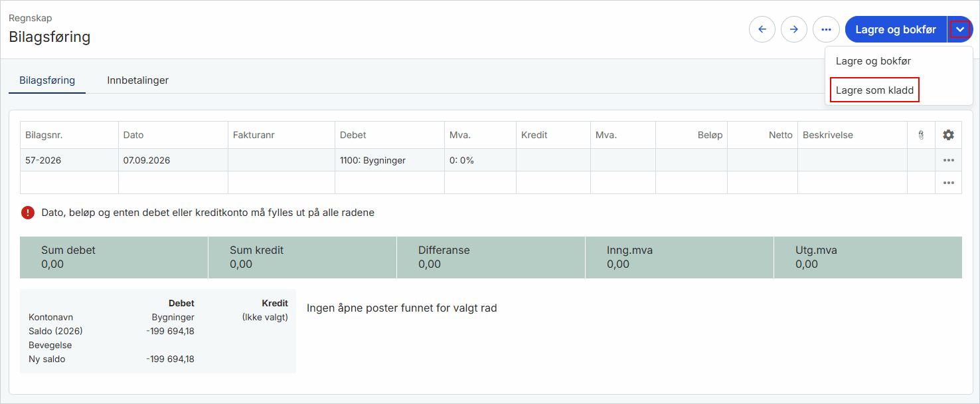
Task: Click the 'Sum kredit' summary box
Action: [303, 257]
